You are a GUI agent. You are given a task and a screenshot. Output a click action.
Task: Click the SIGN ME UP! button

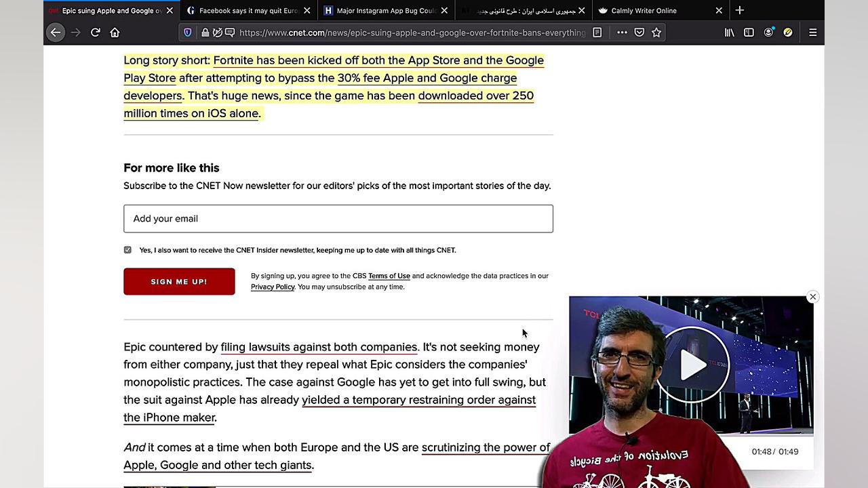179,281
